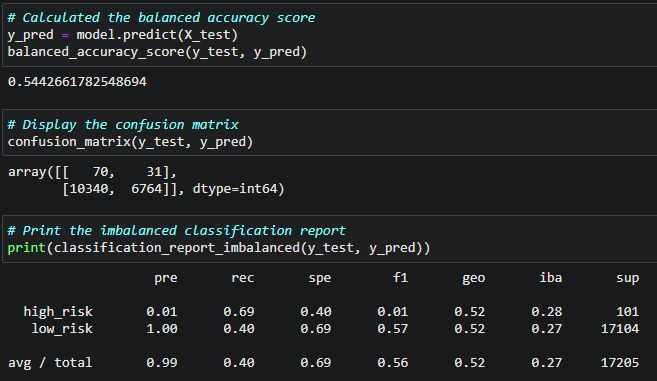This screenshot has width=657, height=381.
Task: Click avg / total f1 value 0.56
Action: click(x=393, y=363)
